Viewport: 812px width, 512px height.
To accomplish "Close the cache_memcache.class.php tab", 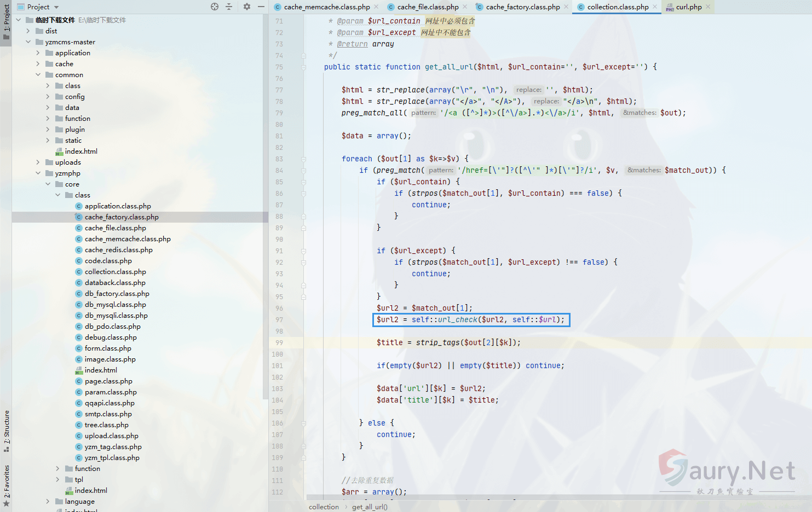I will point(376,7).
